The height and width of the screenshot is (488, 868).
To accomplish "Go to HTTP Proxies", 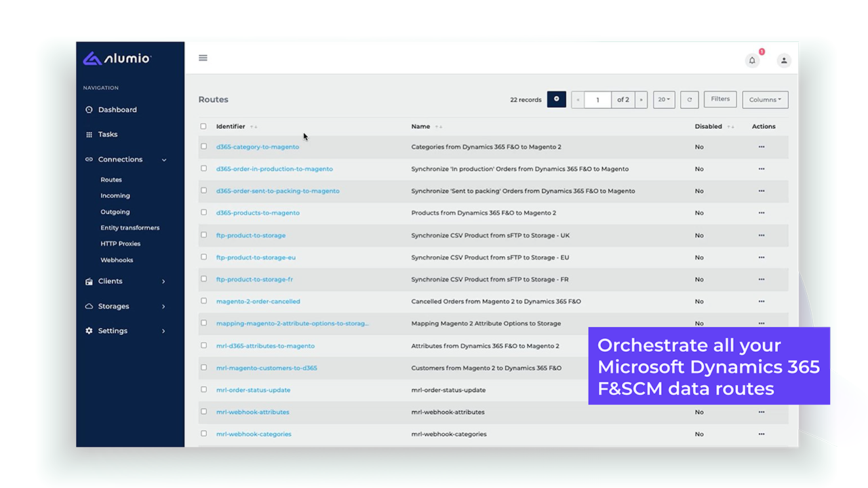I will pyautogui.click(x=121, y=244).
